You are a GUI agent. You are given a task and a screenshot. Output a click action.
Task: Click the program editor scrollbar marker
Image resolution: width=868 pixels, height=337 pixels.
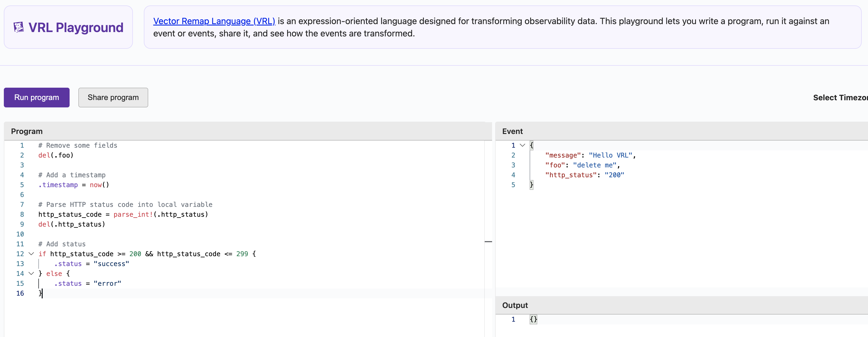(488, 242)
